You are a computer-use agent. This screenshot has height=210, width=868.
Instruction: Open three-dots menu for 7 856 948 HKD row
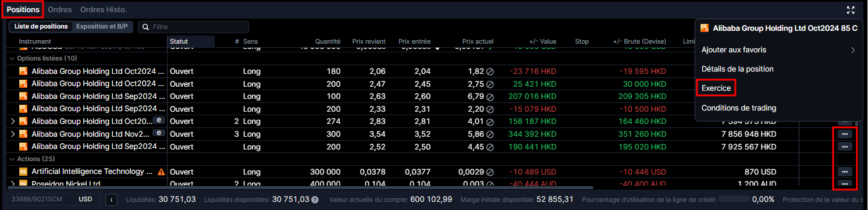(845, 134)
